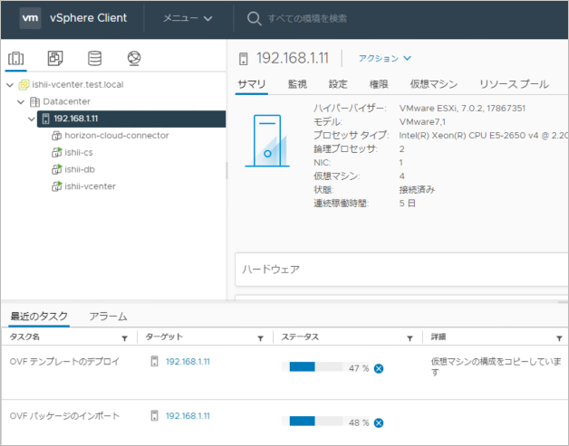Click host icon beside 192.168.1.11 in tree
The image size is (569, 446).
point(45,119)
